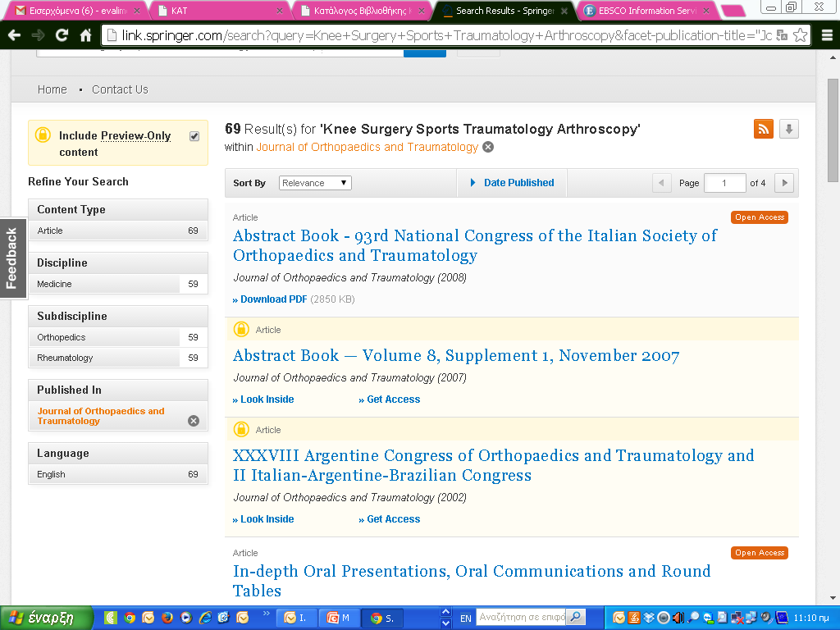The image size is (840, 630).
Task: Click the lock icon on Abstract Book Volume 8 article
Action: [241, 329]
